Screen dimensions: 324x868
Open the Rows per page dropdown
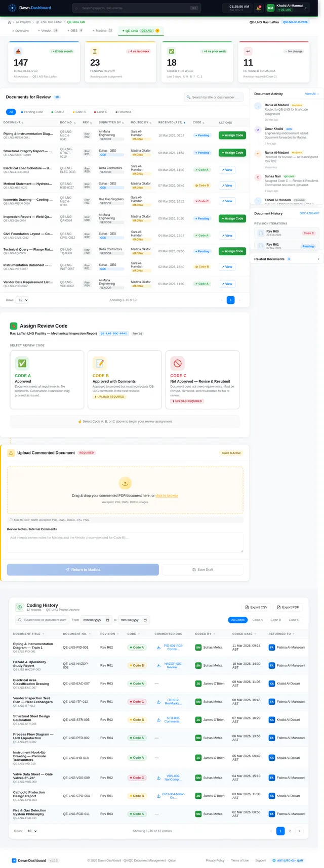click(23, 300)
